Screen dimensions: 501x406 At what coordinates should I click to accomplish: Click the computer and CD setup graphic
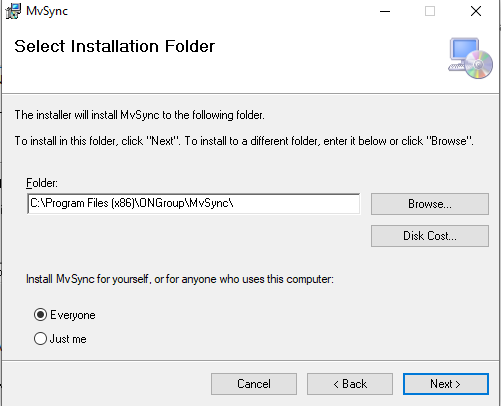click(470, 58)
